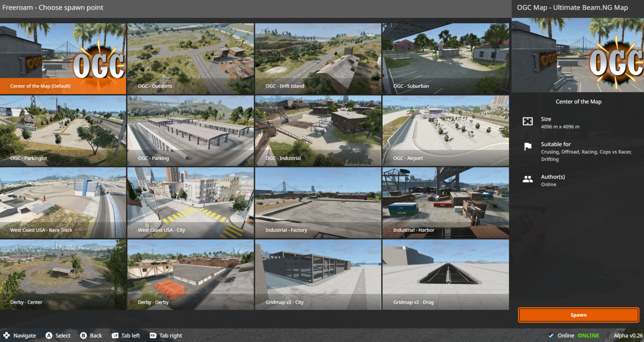Click Tab right label in bottom bar
This screenshot has width=644, height=342.
[171, 335]
